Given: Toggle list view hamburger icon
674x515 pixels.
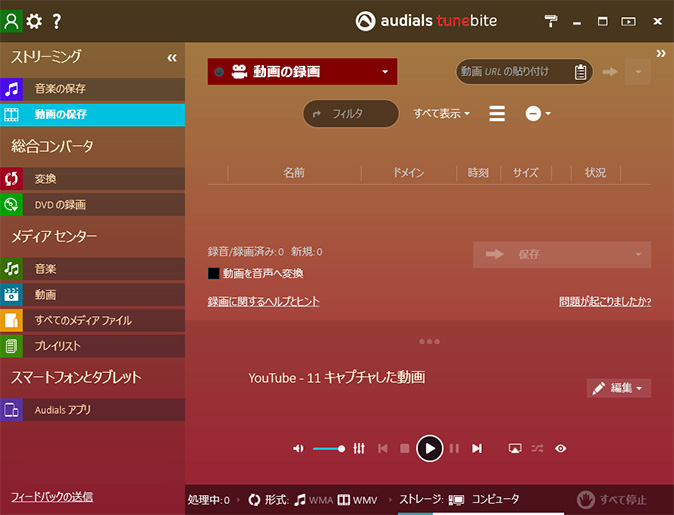Looking at the screenshot, I should pos(497,113).
